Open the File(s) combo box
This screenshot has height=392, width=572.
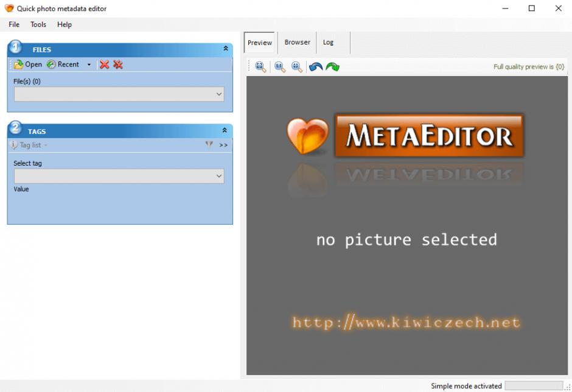point(119,94)
